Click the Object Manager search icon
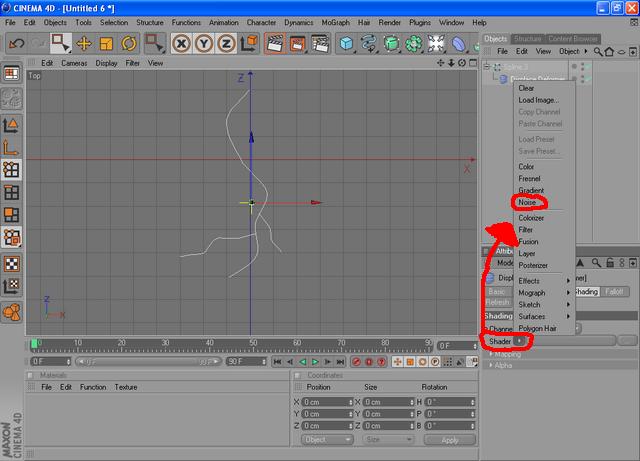640x461 pixels. pos(598,51)
